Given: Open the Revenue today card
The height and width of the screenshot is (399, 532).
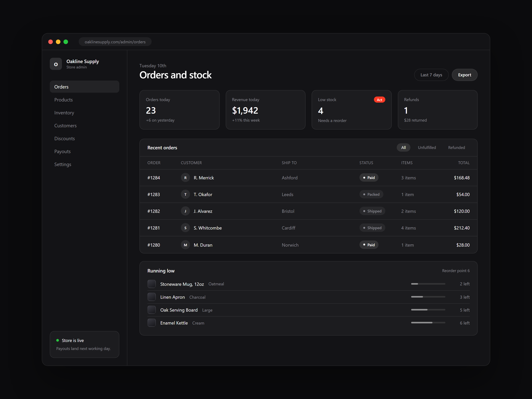Looking at the screenshot, I should [265, 110].
